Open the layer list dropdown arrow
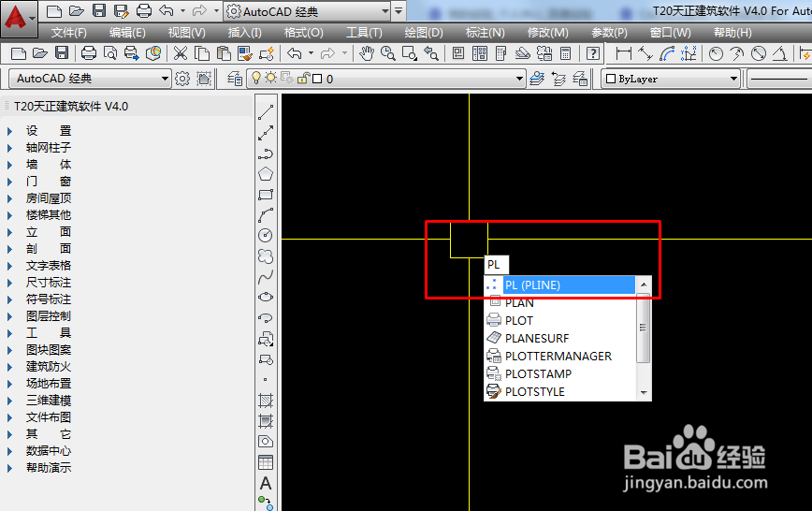The height and width of the screenshot is (511, 812). click(519, 79)
